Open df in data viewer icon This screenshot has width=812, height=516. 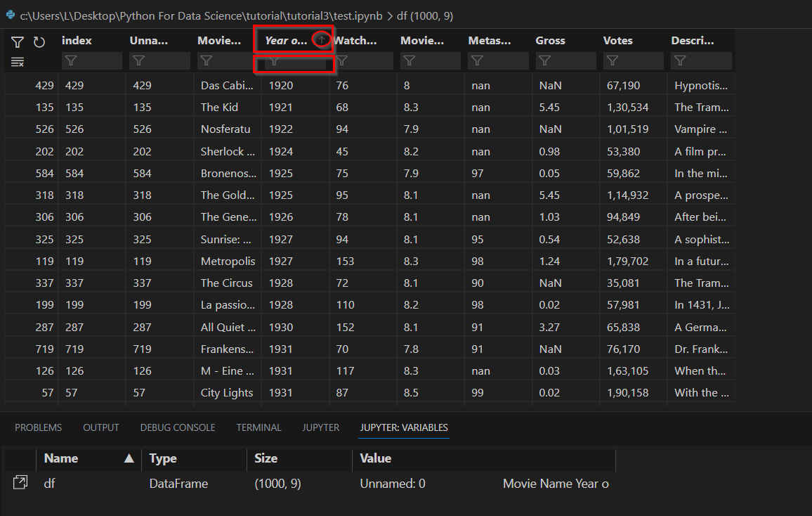[20, 482]
